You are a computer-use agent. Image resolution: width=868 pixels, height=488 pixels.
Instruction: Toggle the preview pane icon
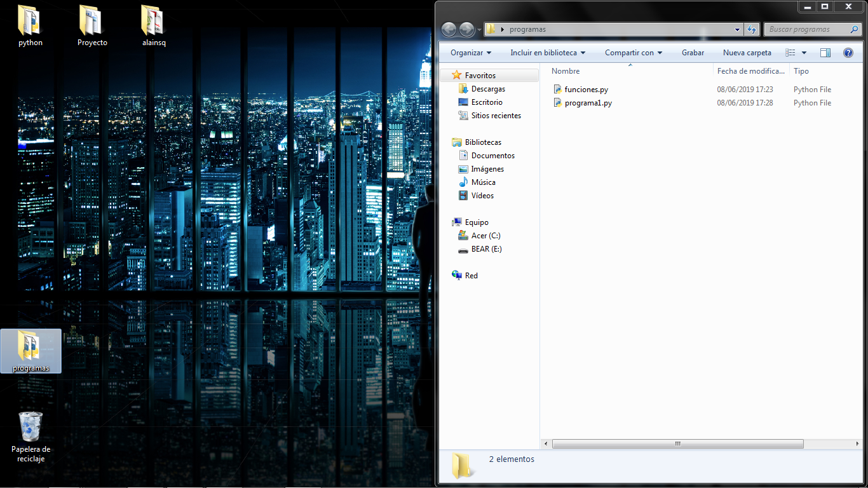(x=825, y=53)
